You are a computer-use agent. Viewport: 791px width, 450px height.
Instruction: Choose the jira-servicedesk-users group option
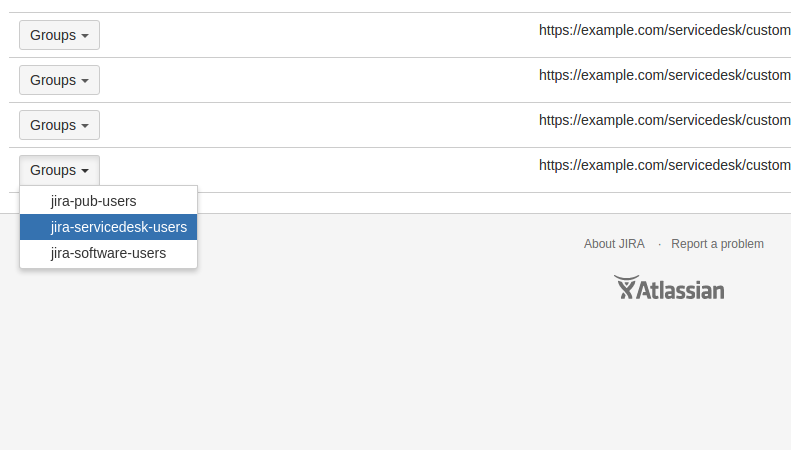(x=118, y=227)
